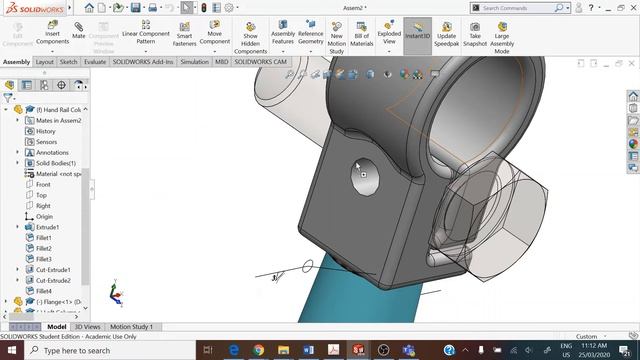640x360 pixels.
Task: Click the Home icon in quick access toolbar
Action: tap(89, 7)
